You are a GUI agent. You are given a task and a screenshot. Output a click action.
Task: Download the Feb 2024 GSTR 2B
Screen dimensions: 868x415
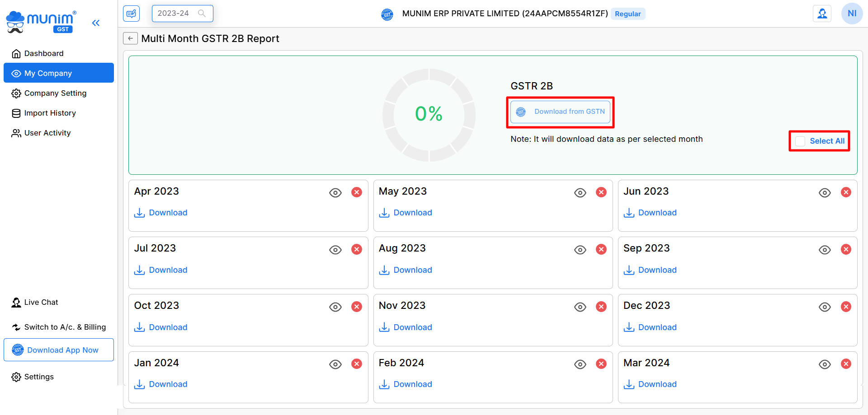click(x=406, y=384)
